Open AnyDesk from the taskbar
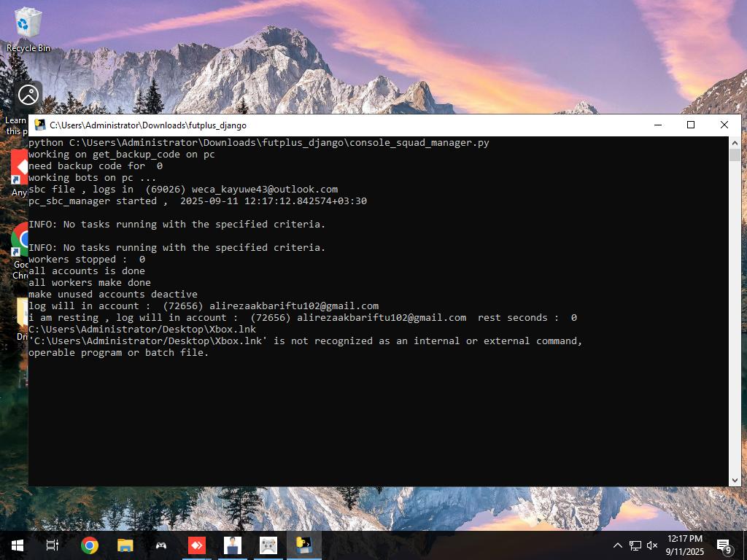This screenshot has height=560, width=747. tap(197, 545)
